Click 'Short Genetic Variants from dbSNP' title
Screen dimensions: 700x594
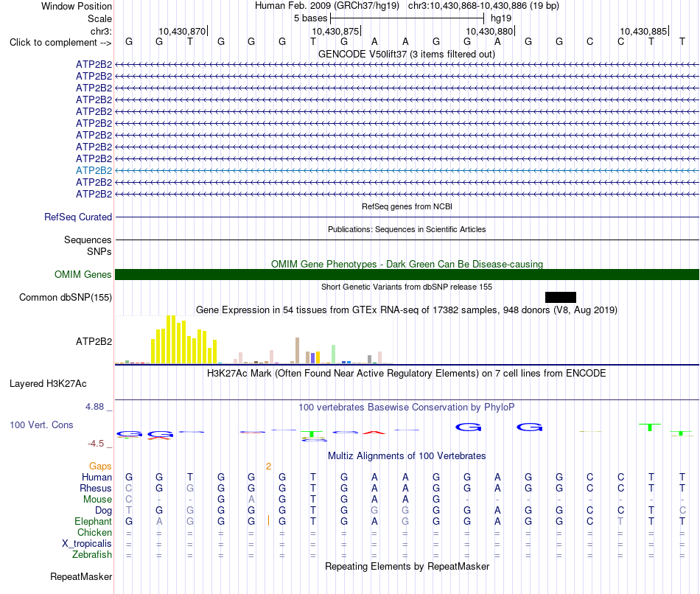pyautogui.click(x=407, y=287)
